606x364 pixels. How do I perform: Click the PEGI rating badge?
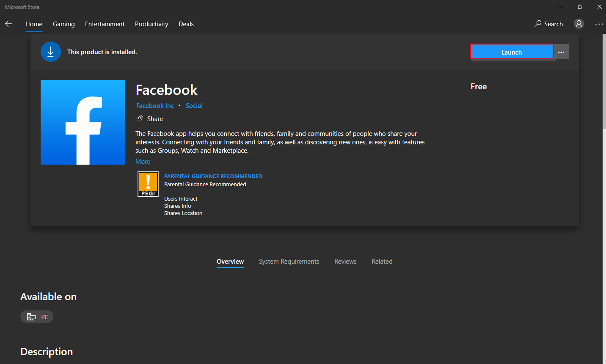148,184
